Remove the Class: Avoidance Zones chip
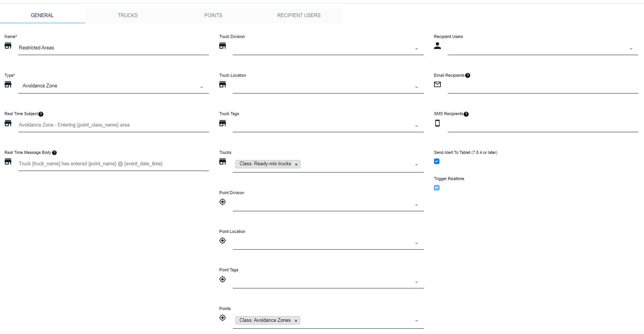 click(296, 321)
